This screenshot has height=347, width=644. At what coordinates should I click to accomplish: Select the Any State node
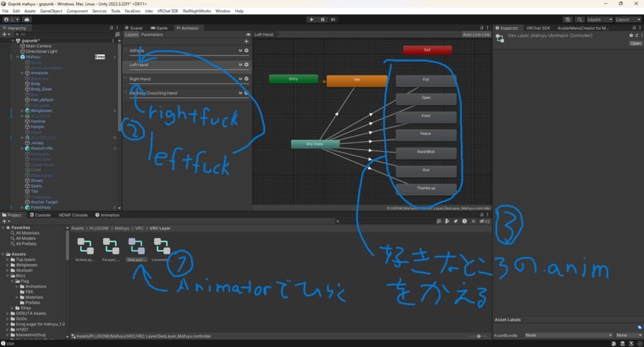pos(315,144)
